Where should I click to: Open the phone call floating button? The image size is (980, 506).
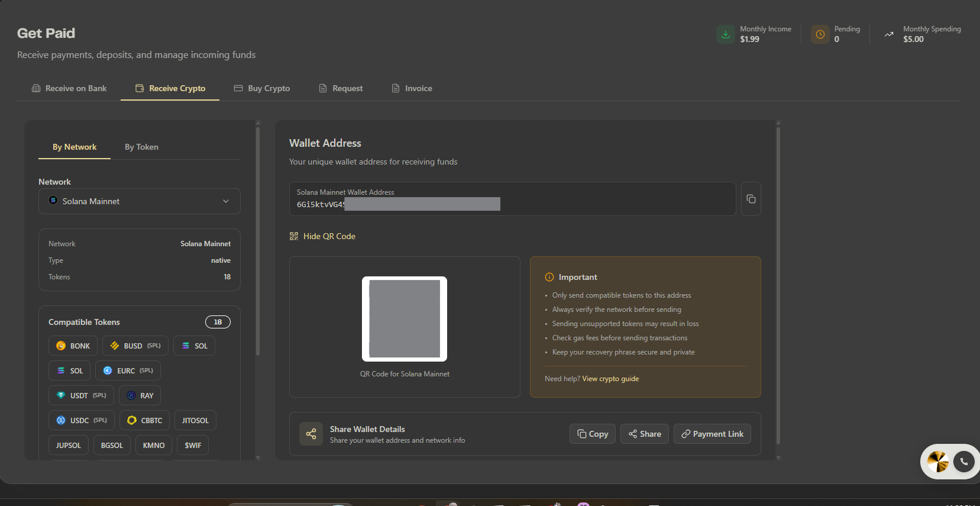(x=964, y=462)
